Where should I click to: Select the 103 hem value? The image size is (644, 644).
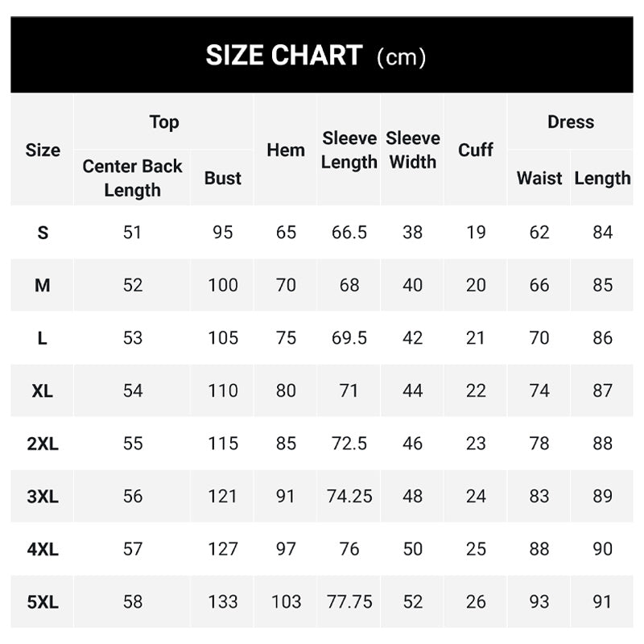286,601
